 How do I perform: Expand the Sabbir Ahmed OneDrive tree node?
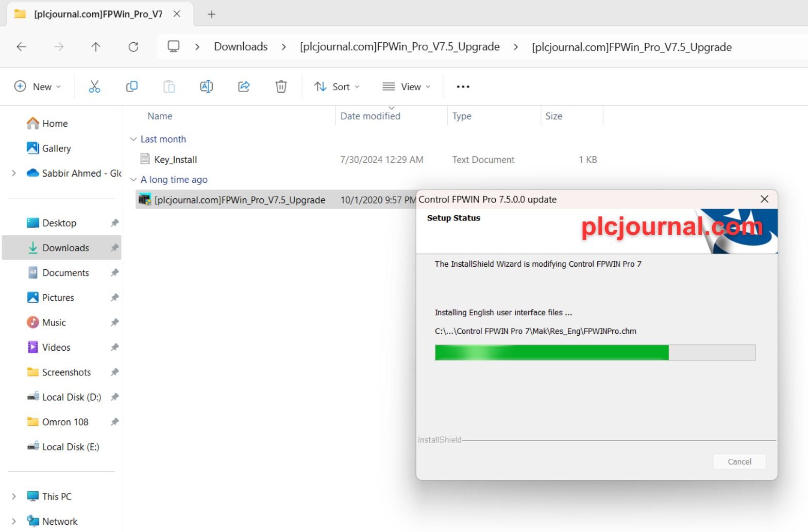pyautogui.click(x=14, y=173)
